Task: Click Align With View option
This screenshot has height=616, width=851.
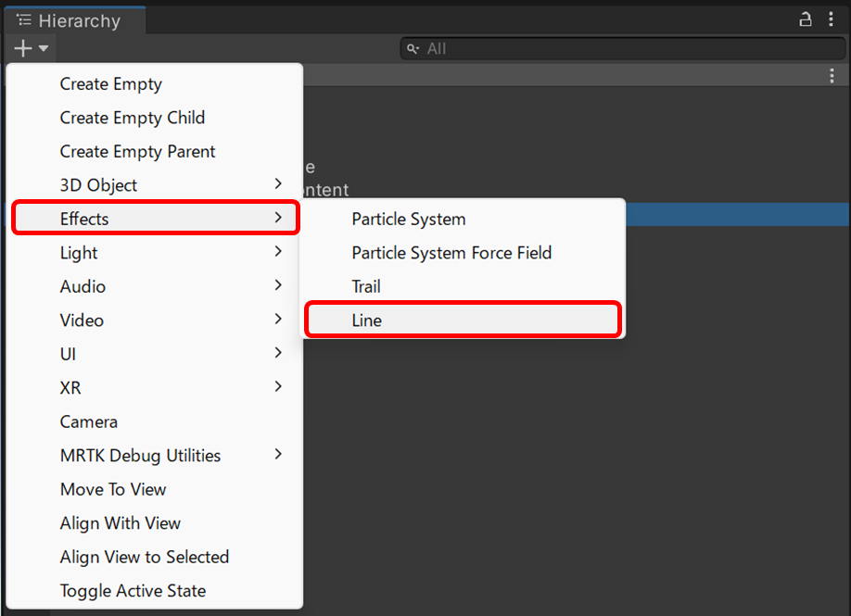Action: (120, 522)
